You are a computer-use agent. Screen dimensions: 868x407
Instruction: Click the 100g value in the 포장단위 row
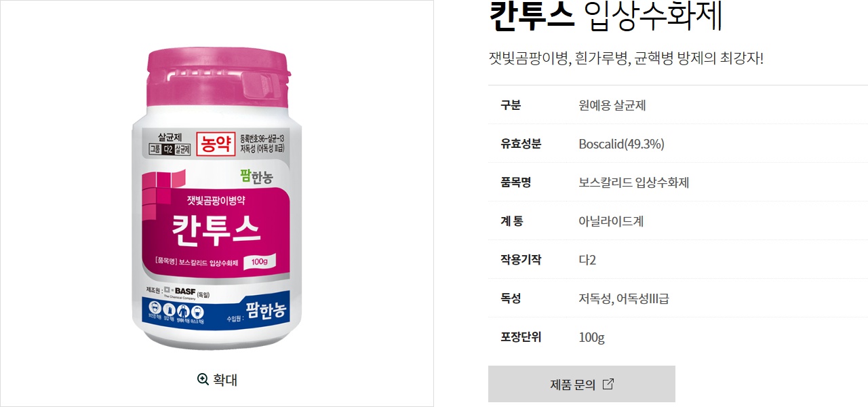[x=592, y=337]
